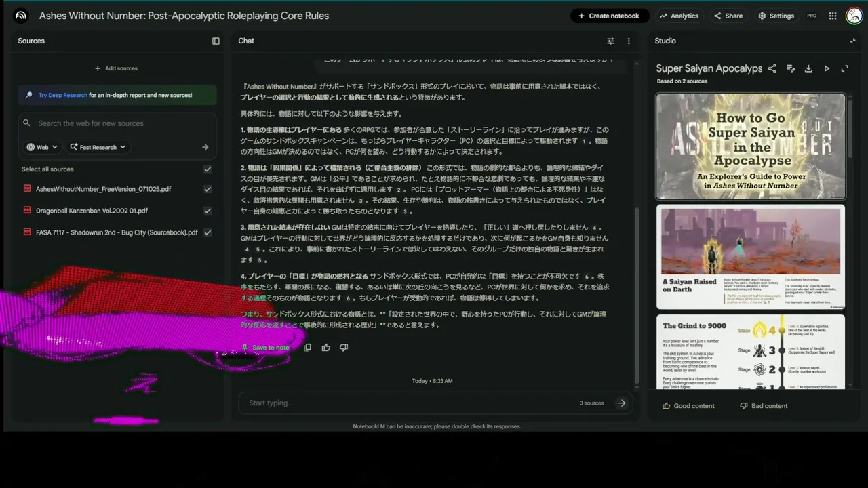Click the notebook title Ashes Without Number
The image size is (868, 488).
pyautogui.click(x=184, y=16)
